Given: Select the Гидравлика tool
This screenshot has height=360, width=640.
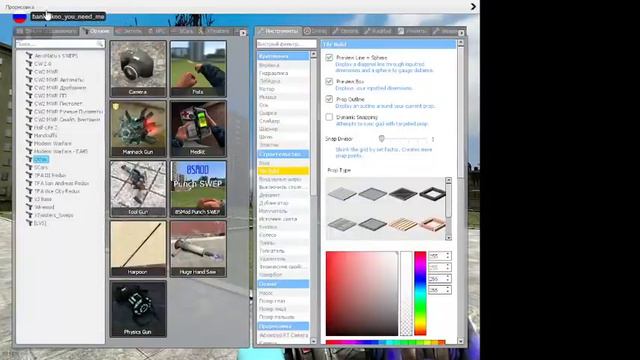Looking at the screenshot, I should click(x=283, y=73).
